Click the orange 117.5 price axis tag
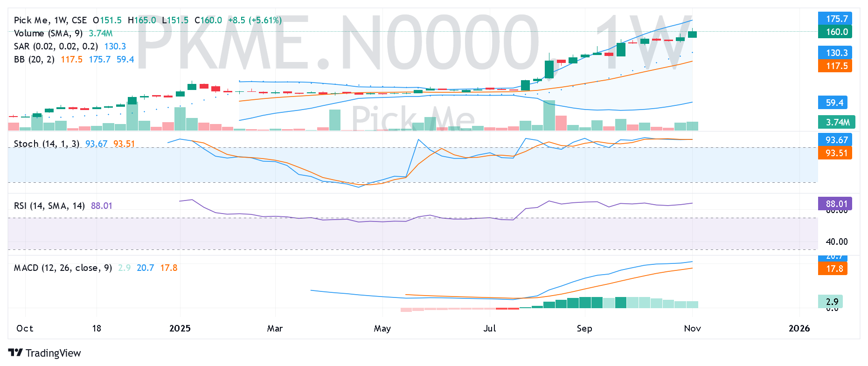 tap(835, 66)
